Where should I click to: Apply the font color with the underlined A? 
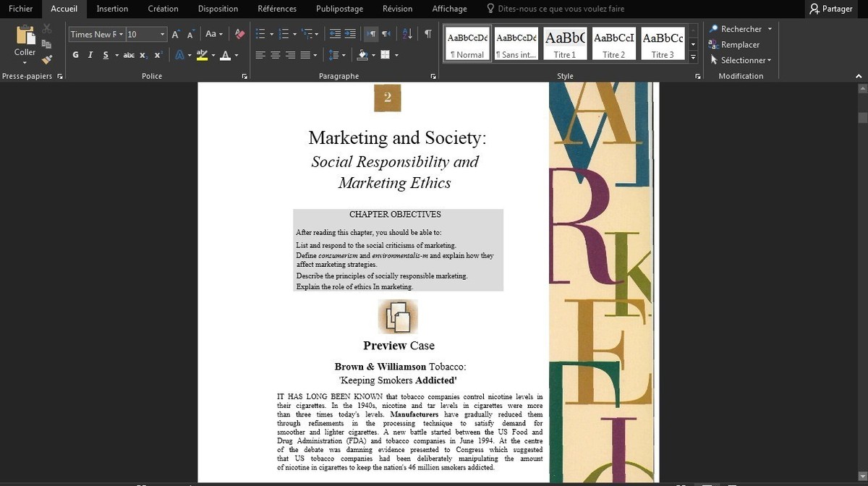tap(225, 56)
